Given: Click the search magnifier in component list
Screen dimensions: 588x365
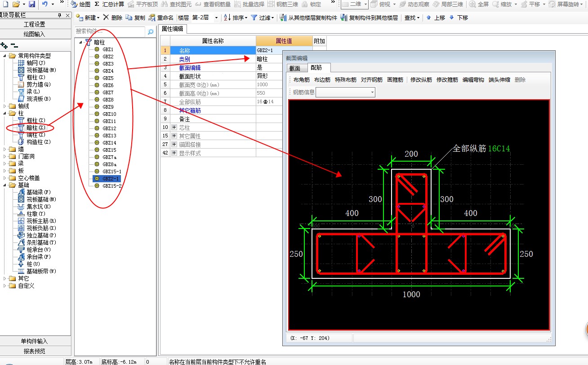Looking at the screenshot, I should click(151, 31).
